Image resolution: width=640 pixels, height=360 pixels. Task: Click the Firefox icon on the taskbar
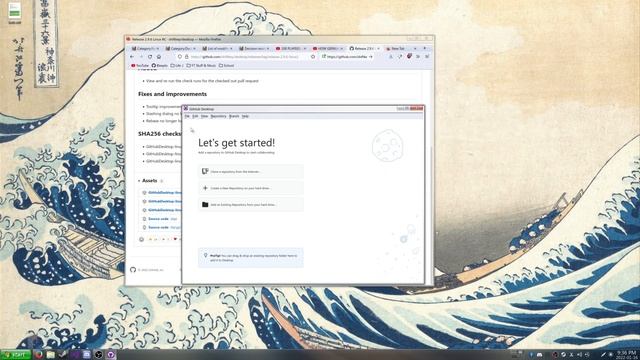click(39, 355)
